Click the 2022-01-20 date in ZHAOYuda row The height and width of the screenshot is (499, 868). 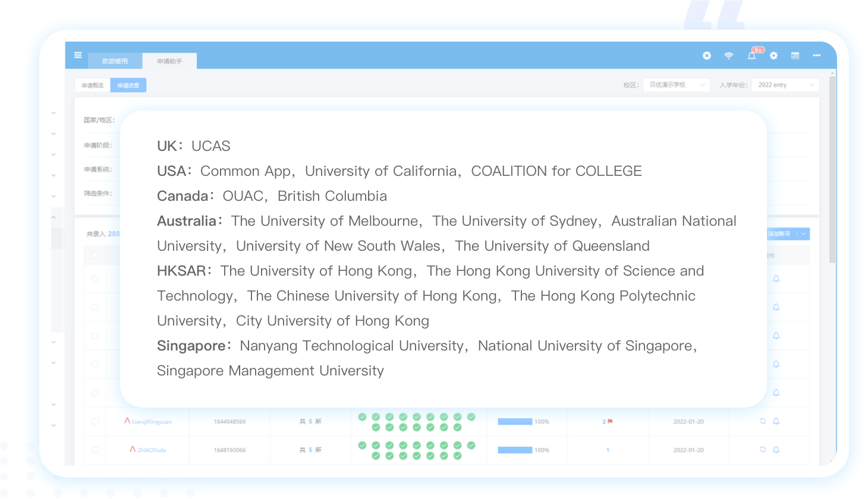688,450
